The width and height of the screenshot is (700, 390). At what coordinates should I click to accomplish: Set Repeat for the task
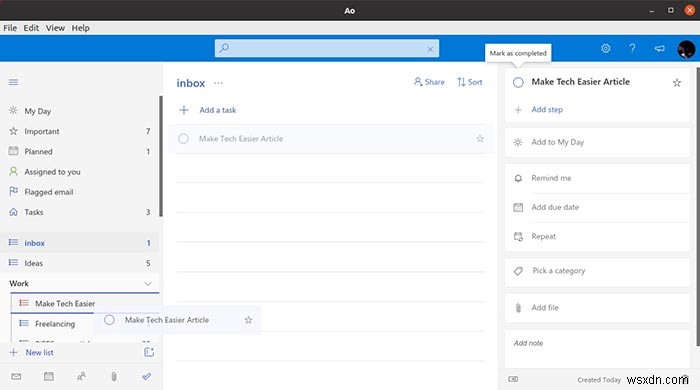coord(597,236)
